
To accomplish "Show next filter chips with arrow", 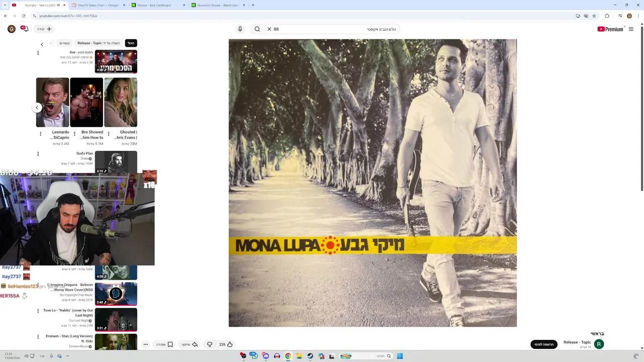I will tap(42, 44).
